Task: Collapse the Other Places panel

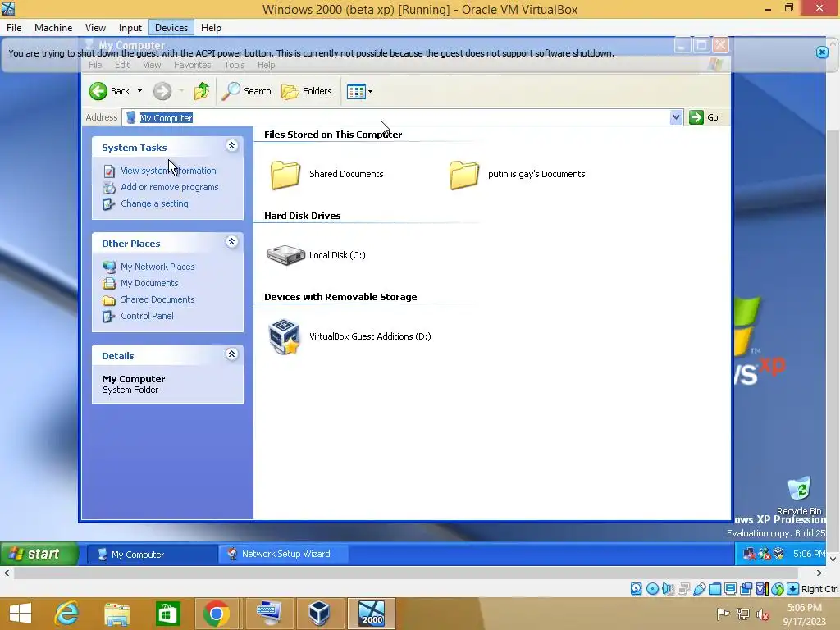Action: click(232, 242)
